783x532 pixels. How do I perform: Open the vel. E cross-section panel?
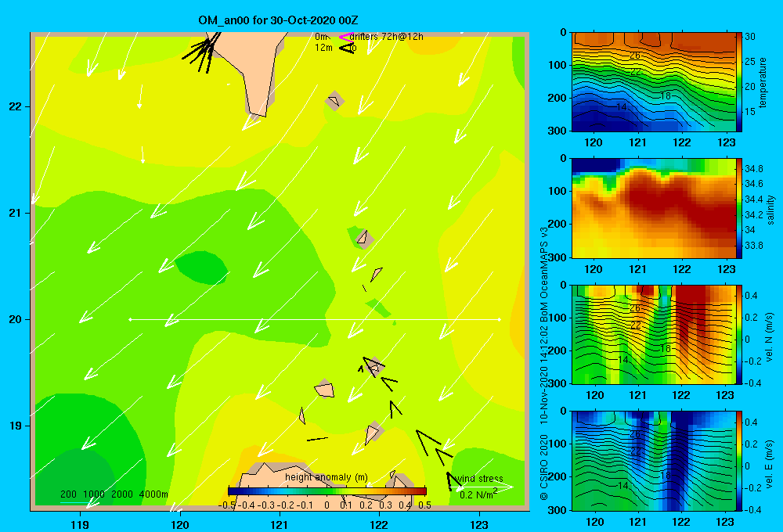point(653,461)
